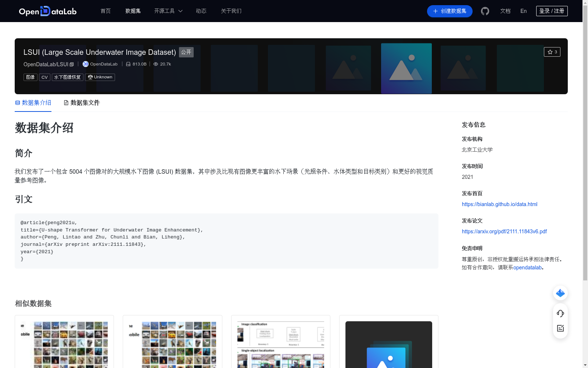
Task: Click the 创建数据集 button
Action: point(449,11)
